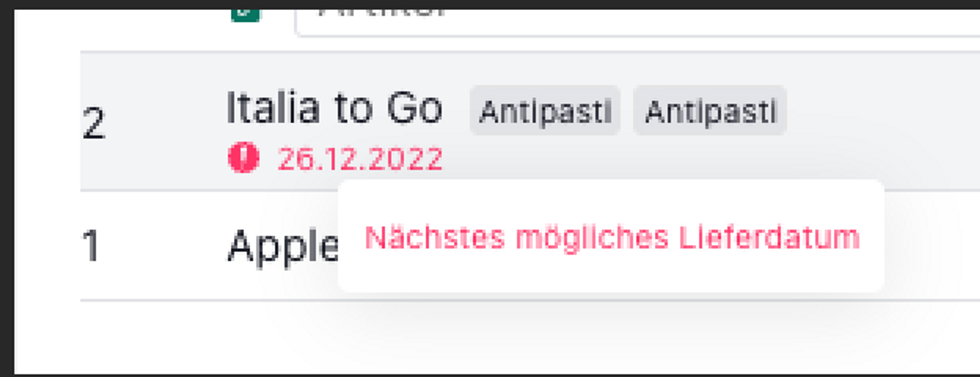The height and width of the screenshot is (377, 980).
Task: Open the Apple item name
Action: pyautogui.click(x=283, y=247)
